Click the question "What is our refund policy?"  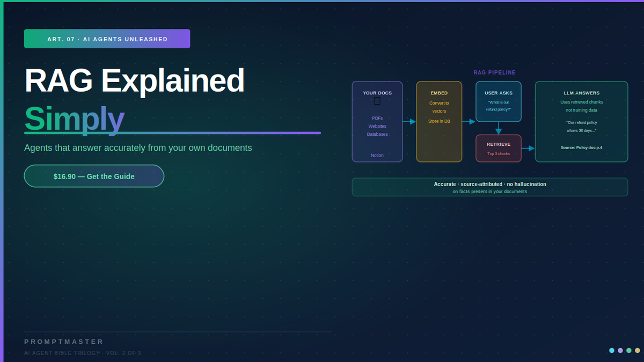tap(499, 106)
